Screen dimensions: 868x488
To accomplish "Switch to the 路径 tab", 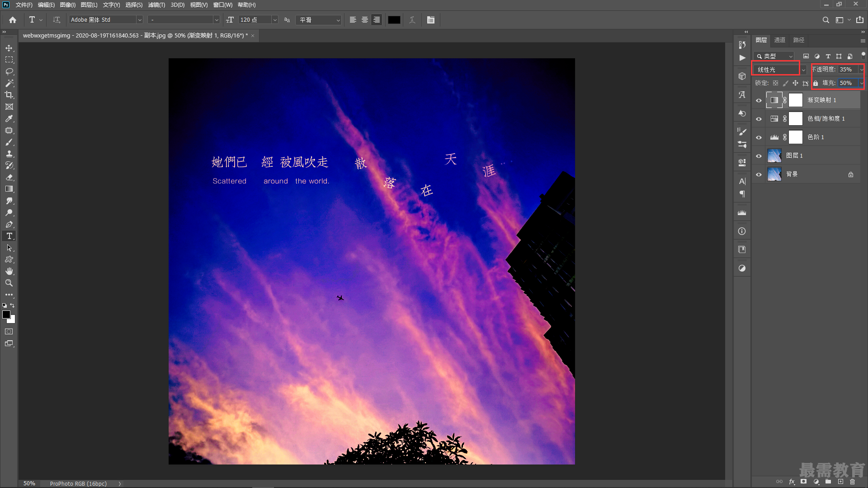I will click(799, 40).
